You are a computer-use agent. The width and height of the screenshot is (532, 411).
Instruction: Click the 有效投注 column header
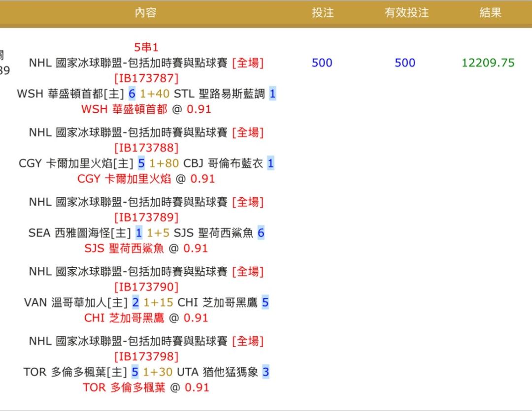tap(406, 13)
